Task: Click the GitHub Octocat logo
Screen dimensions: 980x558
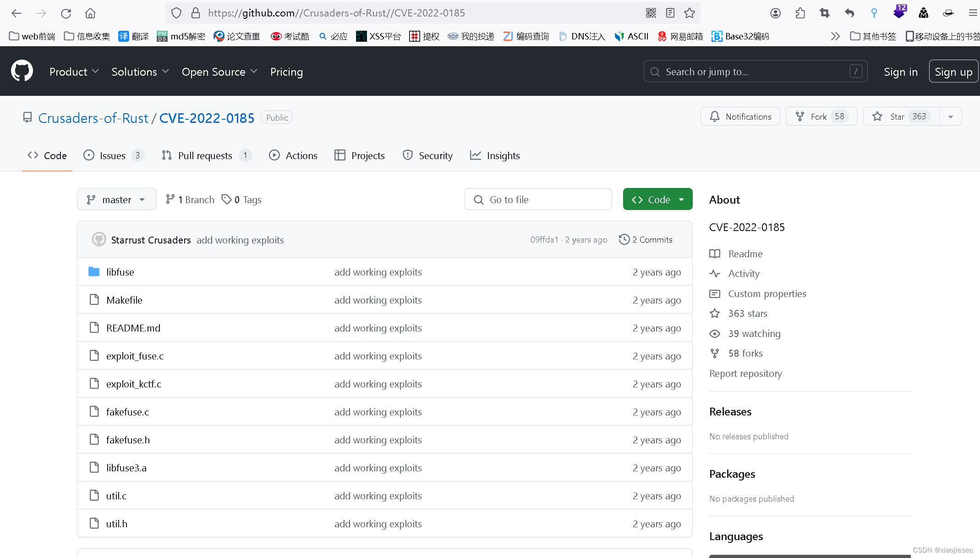Action: (x=22, y=71)
